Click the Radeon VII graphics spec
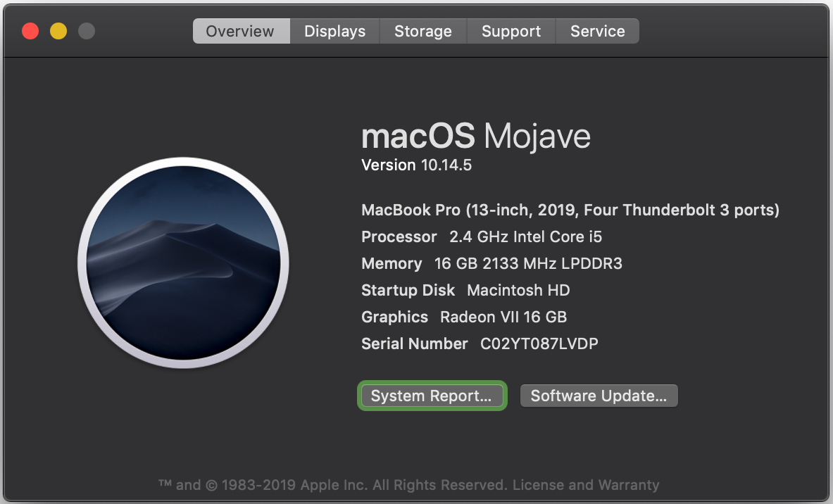The width and height of the screenshot is (833, 504). tap(504, 317)
